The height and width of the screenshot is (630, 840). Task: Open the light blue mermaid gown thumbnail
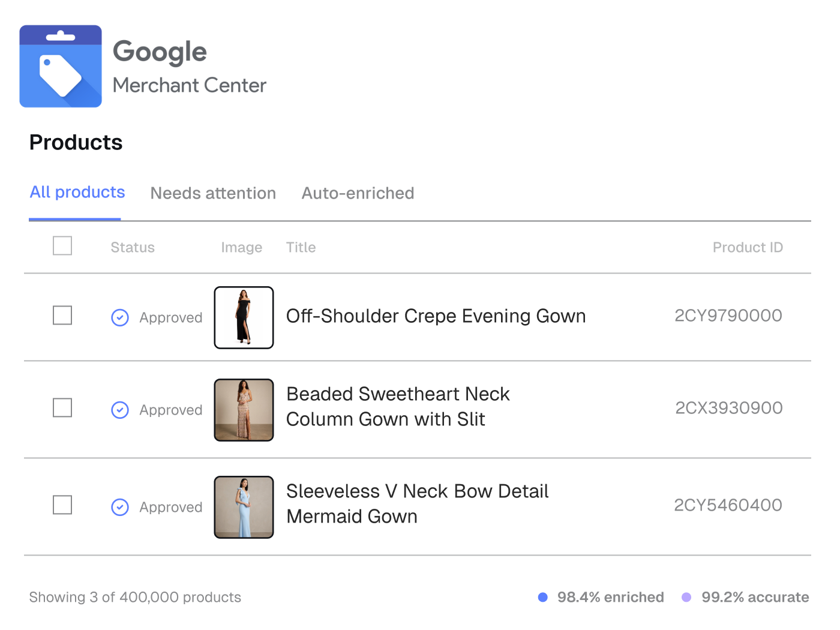coord(244,507)
